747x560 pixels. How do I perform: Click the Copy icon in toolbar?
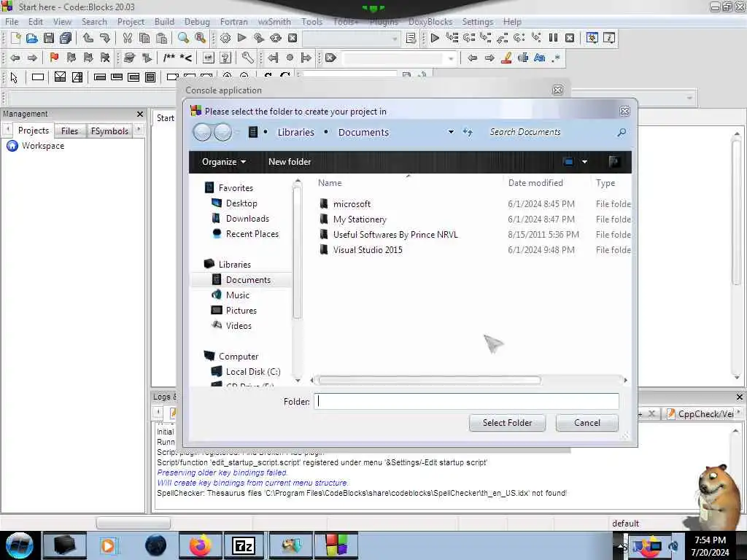click(144, 38)
